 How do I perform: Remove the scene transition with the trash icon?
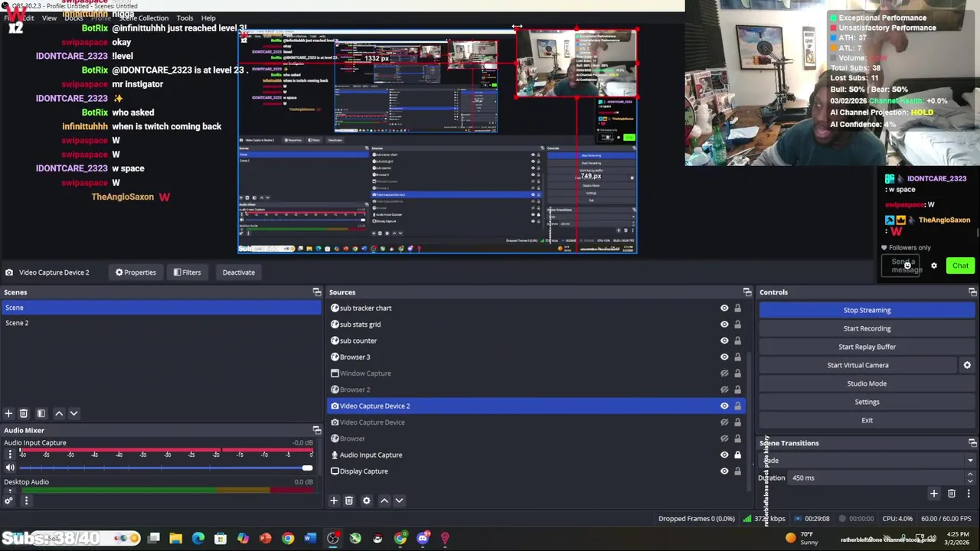(952, 494)
